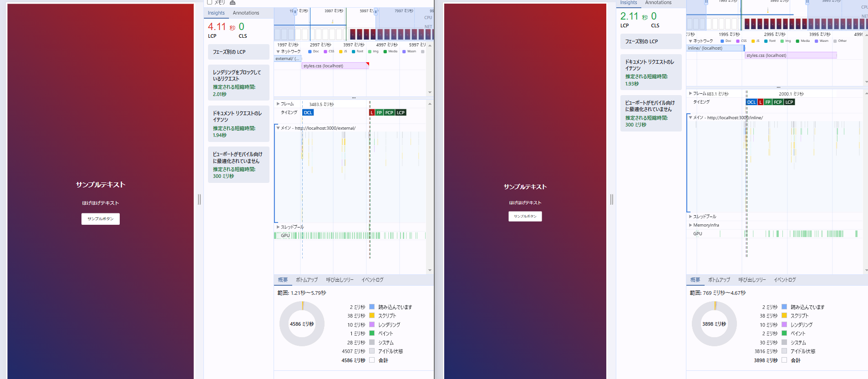Select DCL timing marker in external trace

308,112
